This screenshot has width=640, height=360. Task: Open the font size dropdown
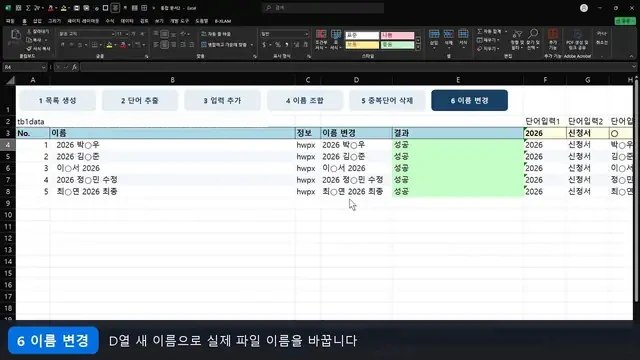[x=127, y=34]
